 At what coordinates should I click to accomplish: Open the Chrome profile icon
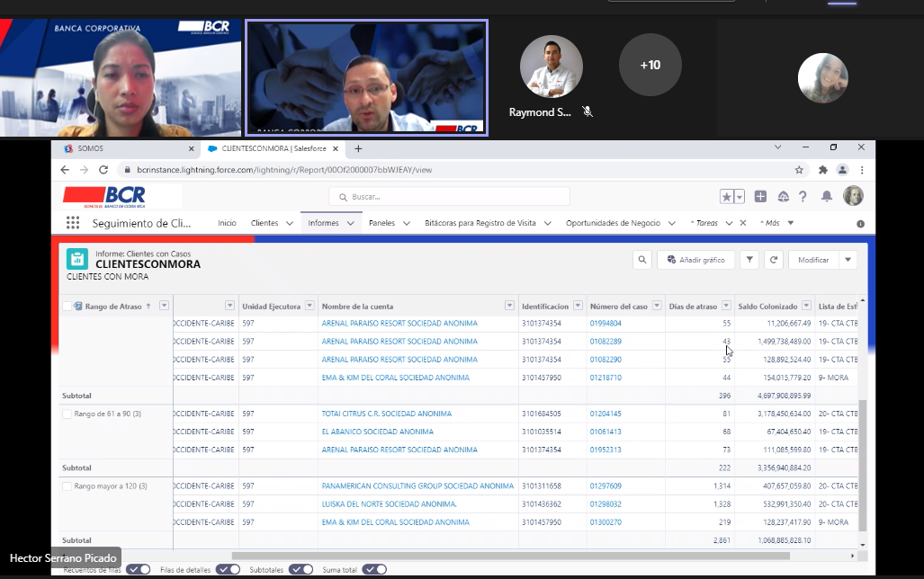(x=842, y=170)
